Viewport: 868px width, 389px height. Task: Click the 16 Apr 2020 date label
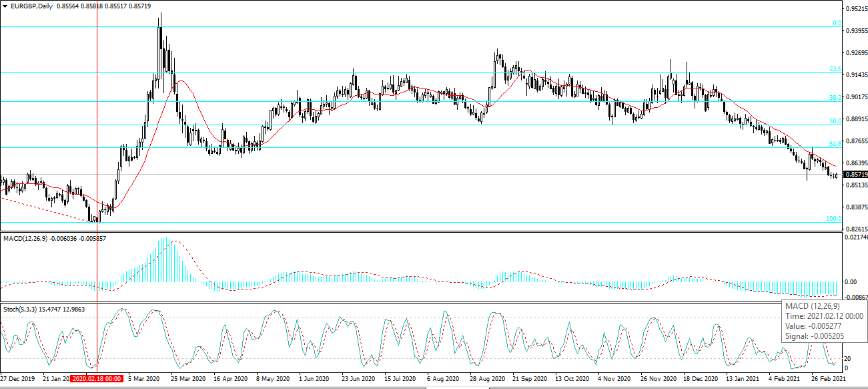coord(232,379)
